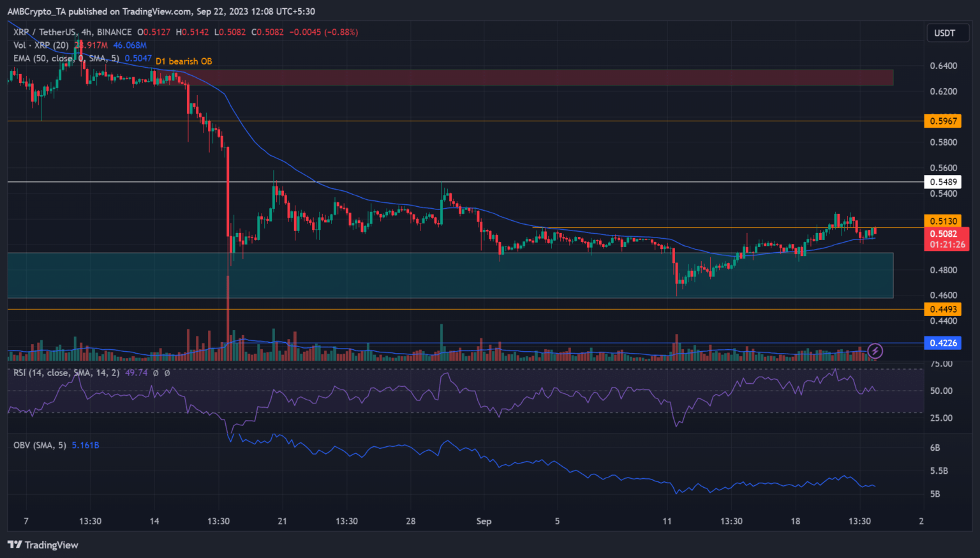Click the orange 0.4493 price label
Screen dimensions: 980x558
pyautogui.click(x=943, y=309)
